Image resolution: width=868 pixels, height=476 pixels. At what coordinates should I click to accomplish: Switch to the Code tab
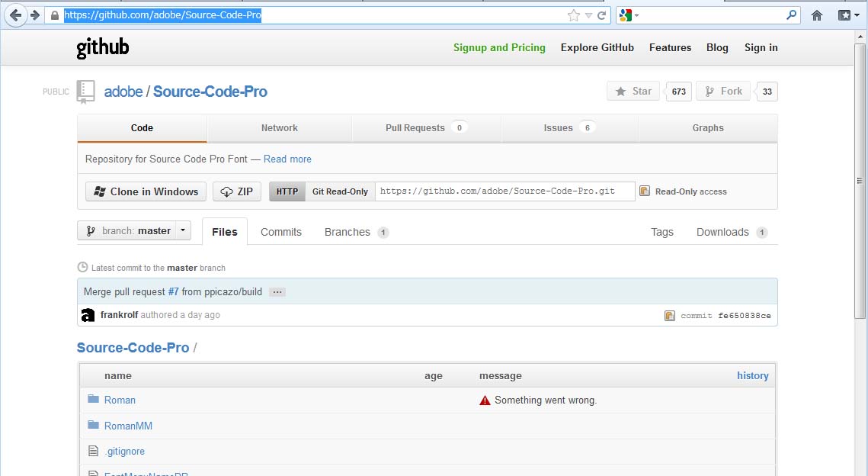[142, 128]
